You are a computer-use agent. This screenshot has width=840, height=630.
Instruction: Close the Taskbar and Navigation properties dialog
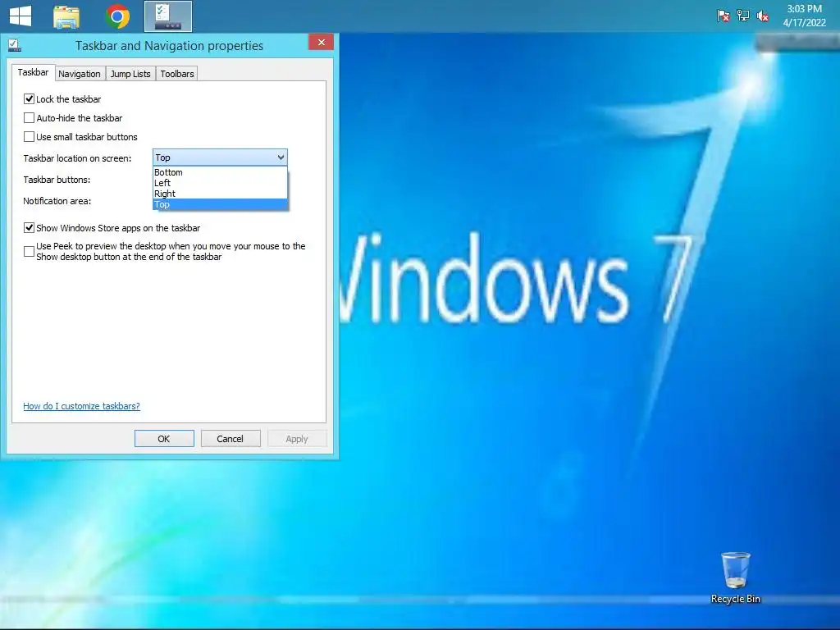321,43
